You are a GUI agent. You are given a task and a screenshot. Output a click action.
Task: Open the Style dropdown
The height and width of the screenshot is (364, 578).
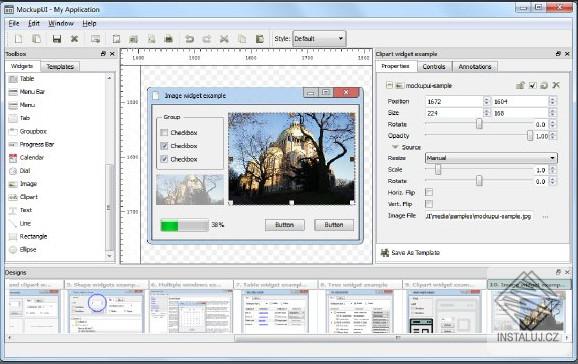tap(319, 38)
